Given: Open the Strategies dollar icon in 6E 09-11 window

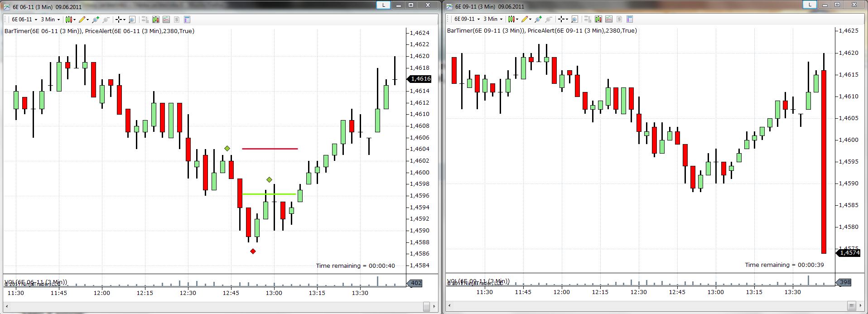Looking at the screenshot, I should 619,19.
